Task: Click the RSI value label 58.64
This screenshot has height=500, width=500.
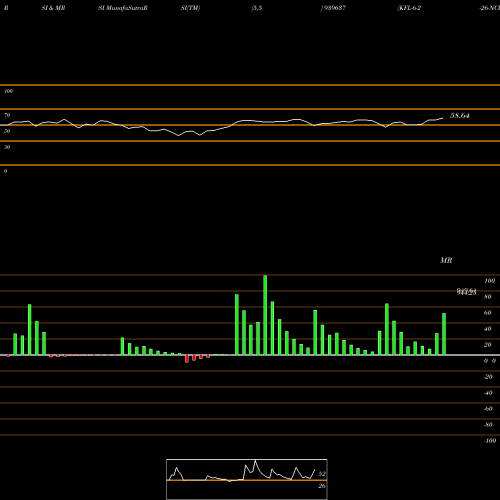Action: [460, 116]
